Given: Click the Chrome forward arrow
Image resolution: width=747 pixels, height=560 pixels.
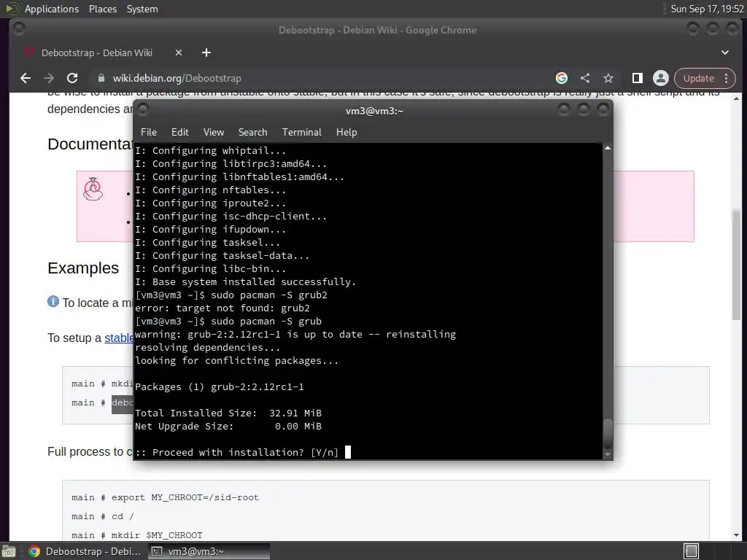Looking at the screenshot, I should pyautogui.click(x=49, y=78).
